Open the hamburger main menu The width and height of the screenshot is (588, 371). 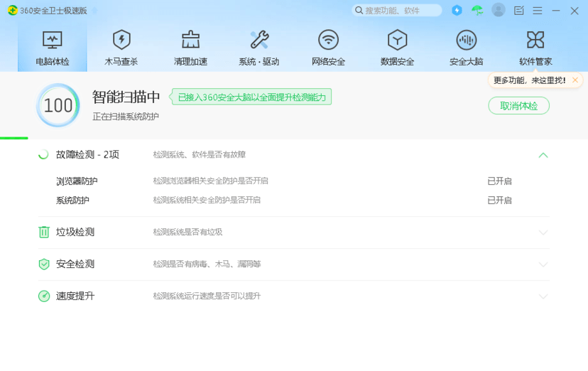click(x=538, y=11)
